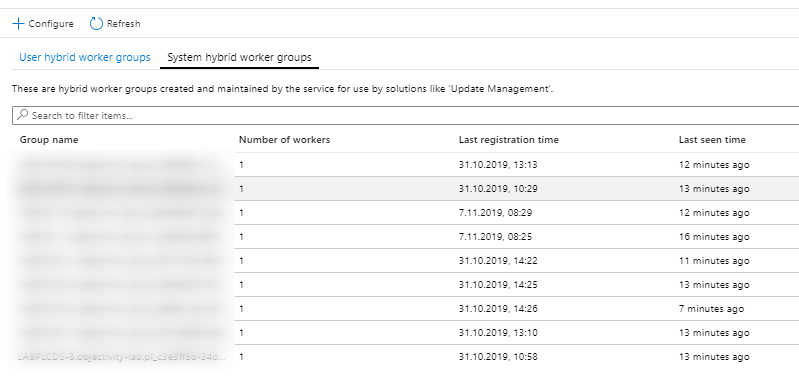Click worker count 1 in the 13:13 row

[242, 165]
